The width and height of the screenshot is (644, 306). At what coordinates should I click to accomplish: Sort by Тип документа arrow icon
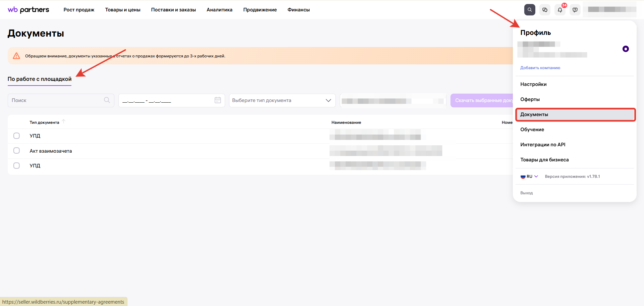click(64, 122)
